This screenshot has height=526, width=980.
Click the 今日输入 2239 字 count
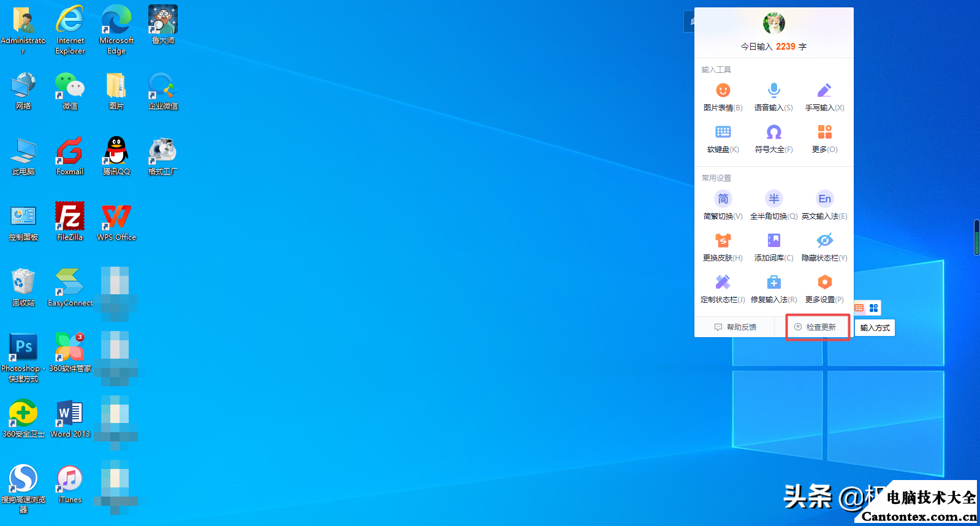(x=773, y=47)
